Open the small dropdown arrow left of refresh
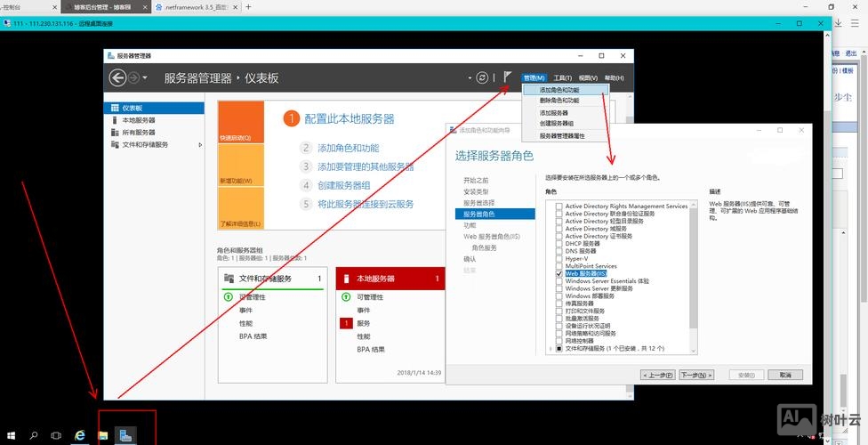 470,78
